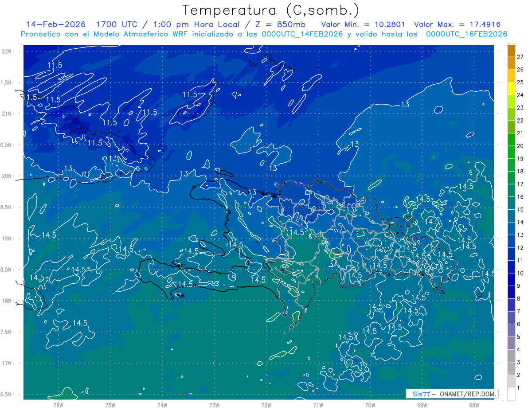Click the "73W" longitude label
532x411 pixels.
(214, 405)
